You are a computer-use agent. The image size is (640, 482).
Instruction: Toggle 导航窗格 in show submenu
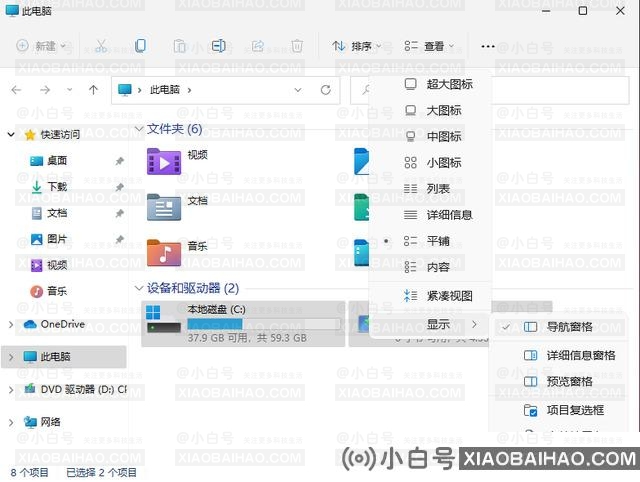(x=559, y=327)
